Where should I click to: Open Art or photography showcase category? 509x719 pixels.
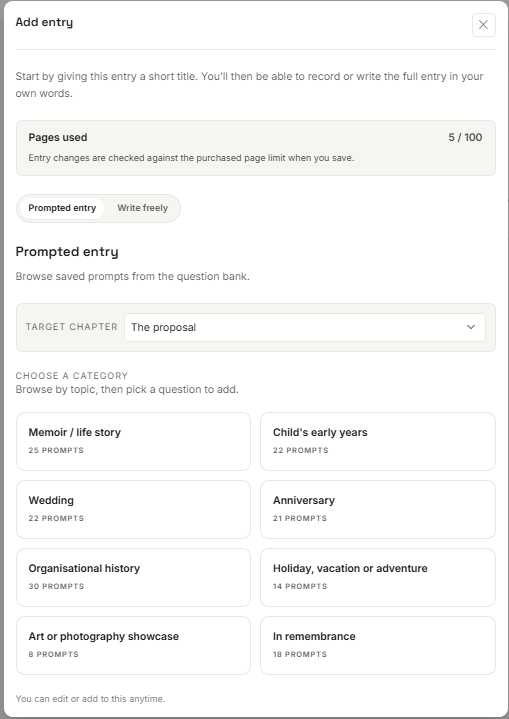[133, 645]
